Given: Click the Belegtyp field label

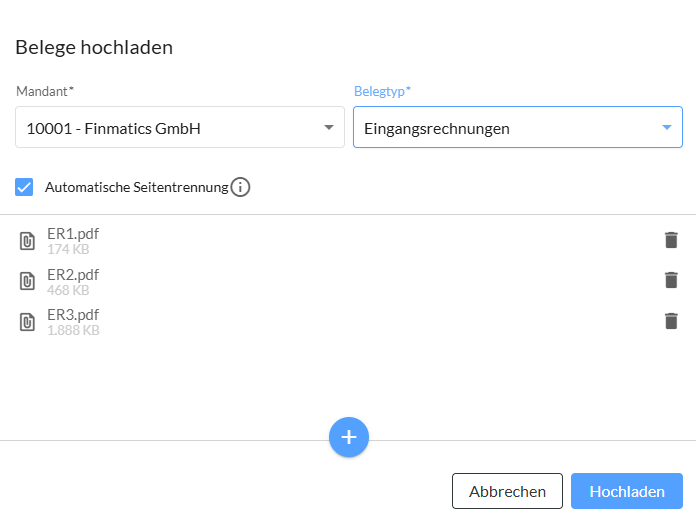Looking at the screenshot, I should point(382,91).
